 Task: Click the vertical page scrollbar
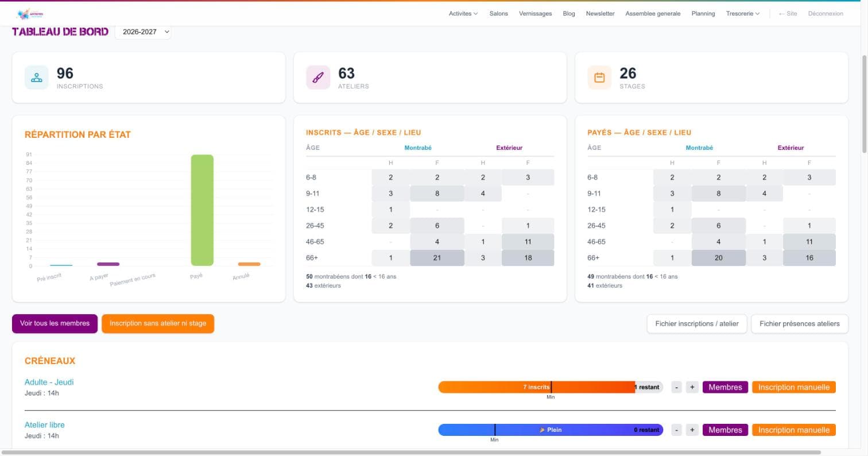pos(865,103)
